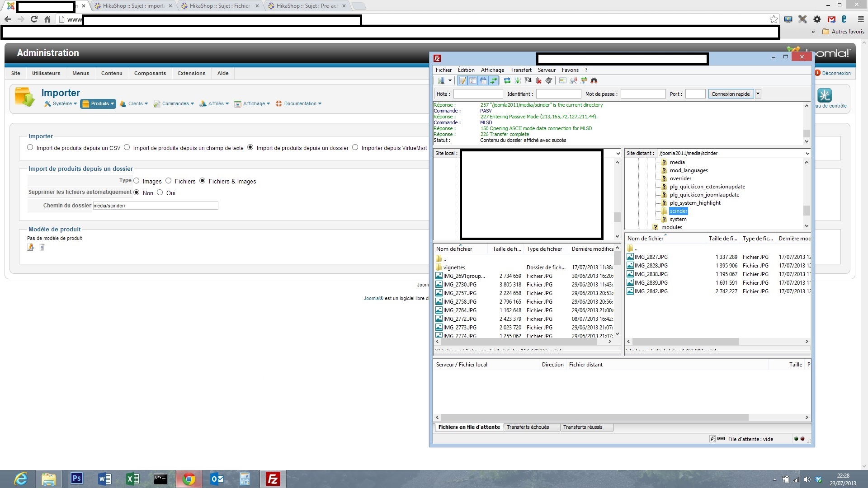868x488 pixels.
Task: Switch to the Transferts échoués tab
Action: [528, 427]
